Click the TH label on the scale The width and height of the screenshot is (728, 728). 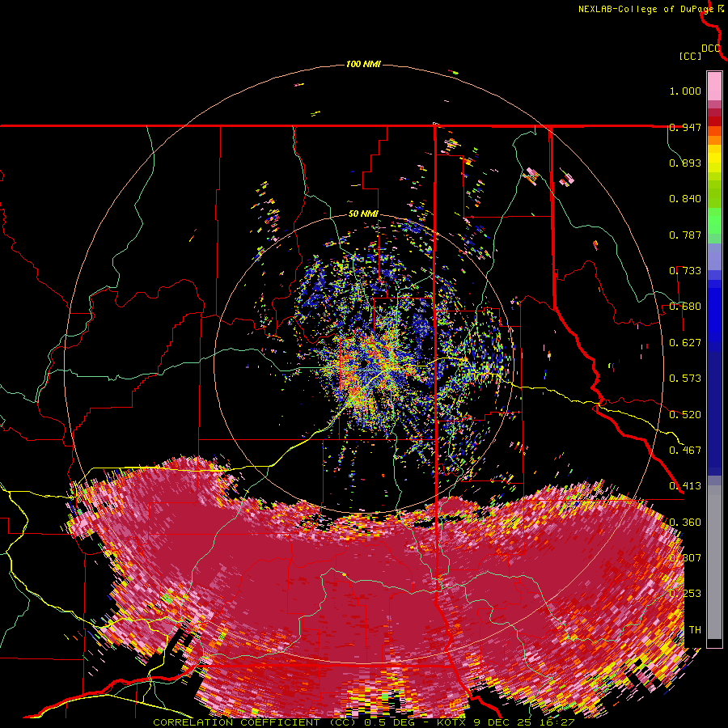pos(695,629)
